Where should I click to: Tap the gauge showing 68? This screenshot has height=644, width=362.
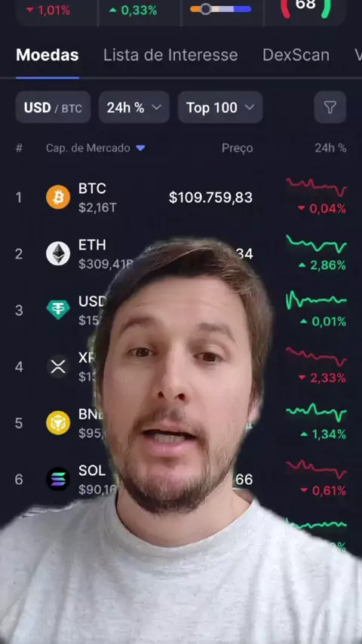[305, 8]
